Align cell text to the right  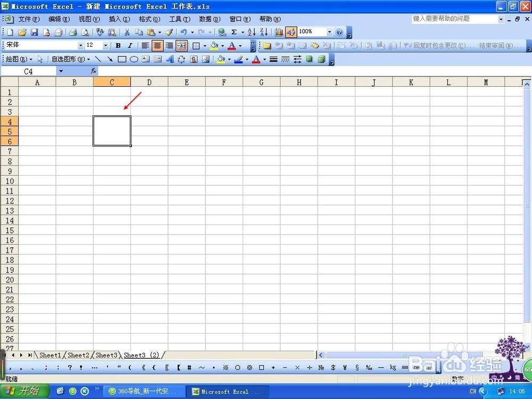(x=169, y=45)
